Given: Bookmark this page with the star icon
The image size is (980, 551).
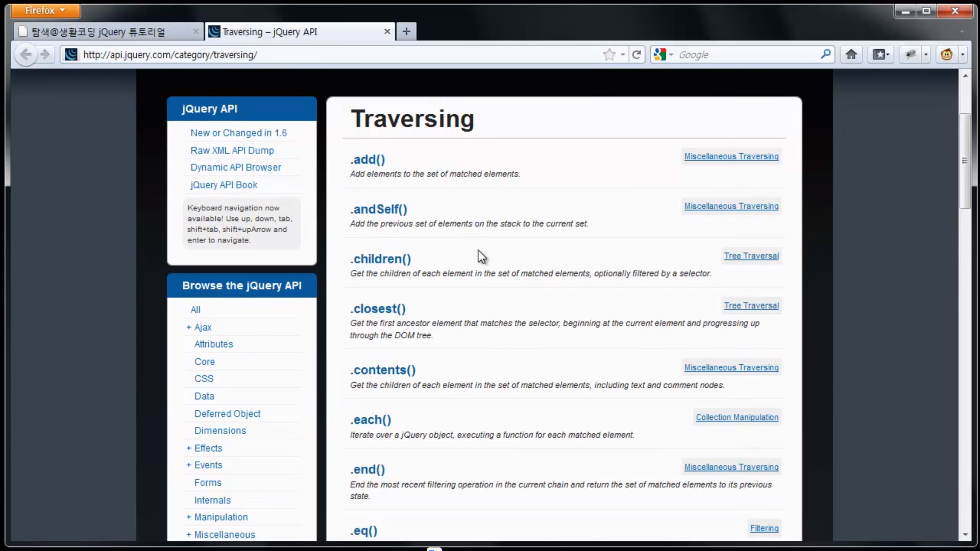Looking at the screenshot, I should click(609, 55).
